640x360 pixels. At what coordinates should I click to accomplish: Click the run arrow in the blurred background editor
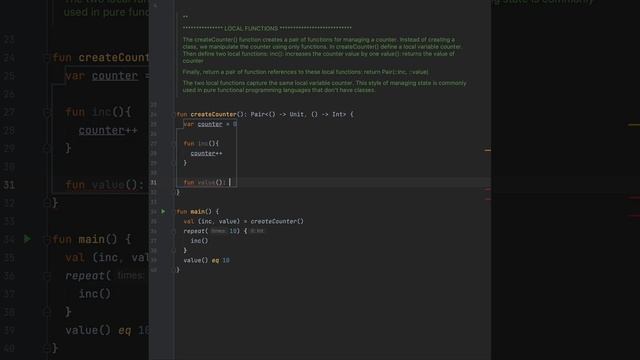point(27,239)
